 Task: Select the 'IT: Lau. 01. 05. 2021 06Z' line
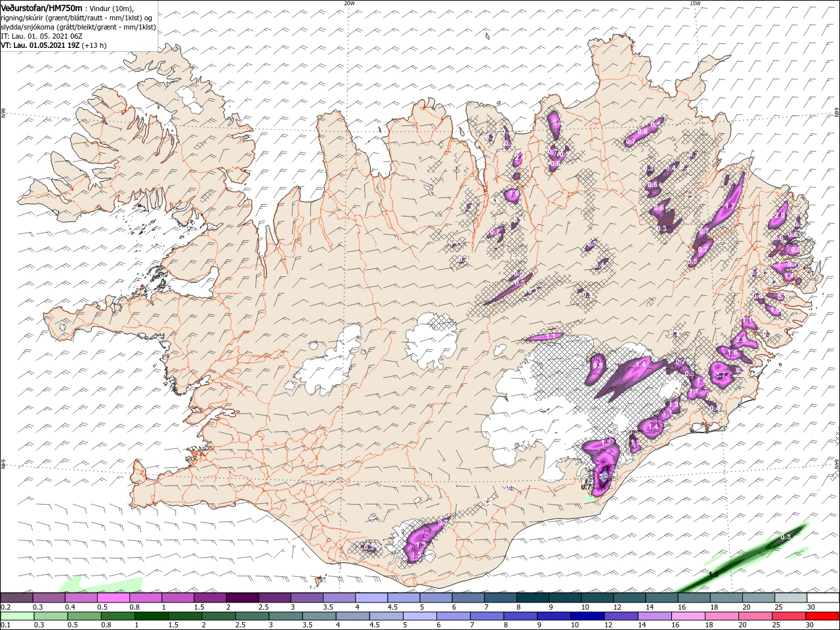click(41, 36)
